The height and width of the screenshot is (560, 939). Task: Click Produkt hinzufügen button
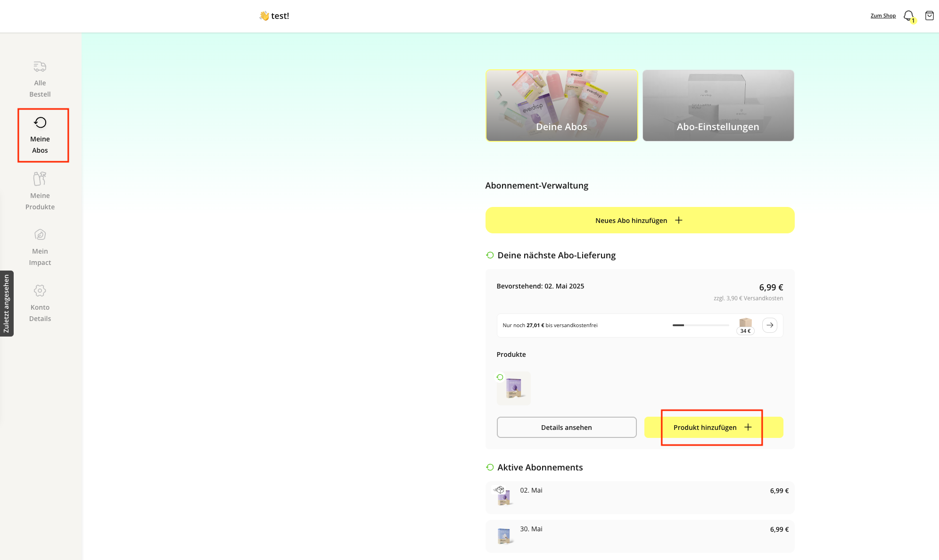point(713,427)
